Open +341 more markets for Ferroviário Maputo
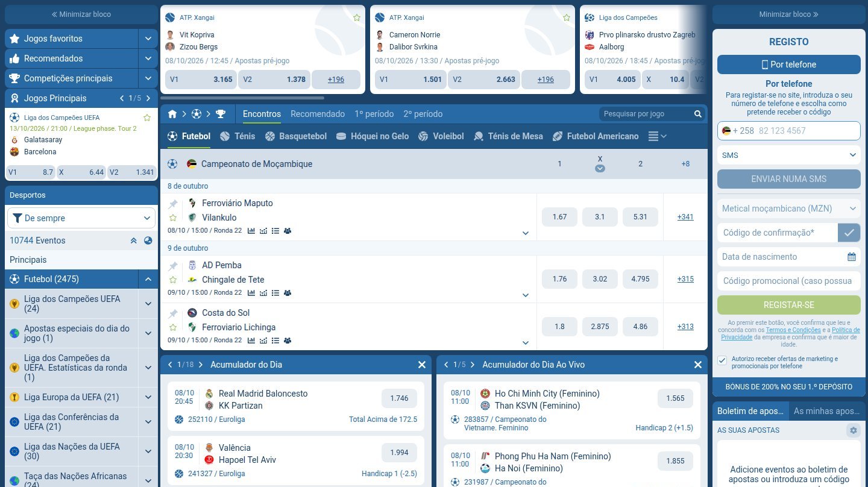This screenshot has width=868, height=487. 685,217
